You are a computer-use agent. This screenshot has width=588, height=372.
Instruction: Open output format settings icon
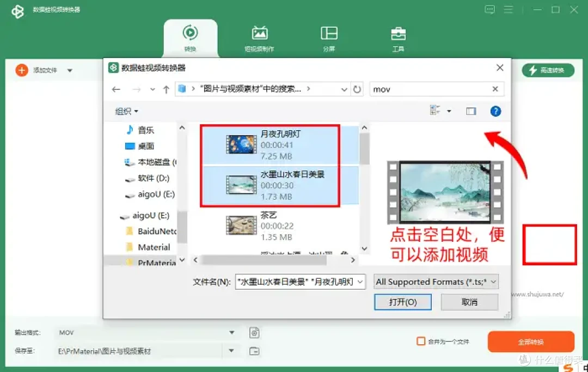(x=254, y=333)
